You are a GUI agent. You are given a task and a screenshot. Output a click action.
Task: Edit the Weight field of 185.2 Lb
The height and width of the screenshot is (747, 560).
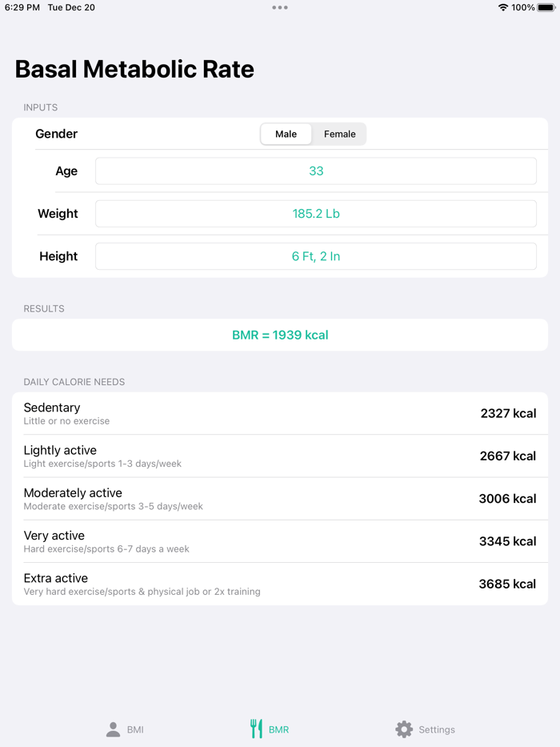click(x=316, y=214)
